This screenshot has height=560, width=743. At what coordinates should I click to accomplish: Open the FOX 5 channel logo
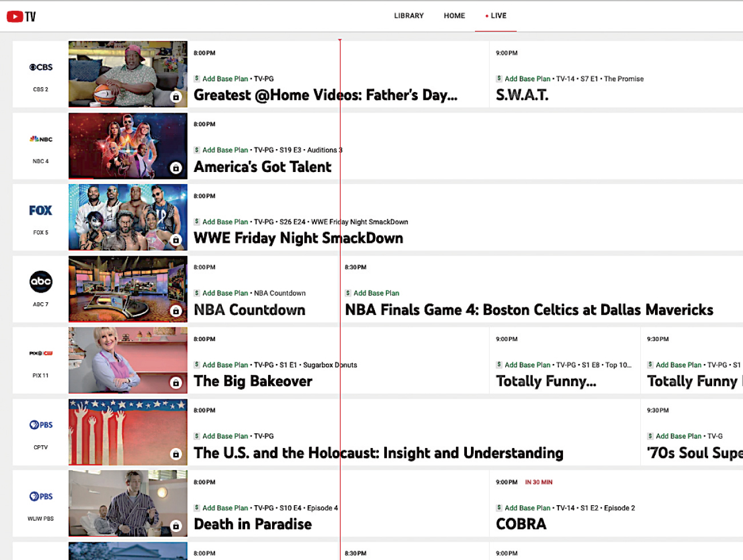coord(41,211)
